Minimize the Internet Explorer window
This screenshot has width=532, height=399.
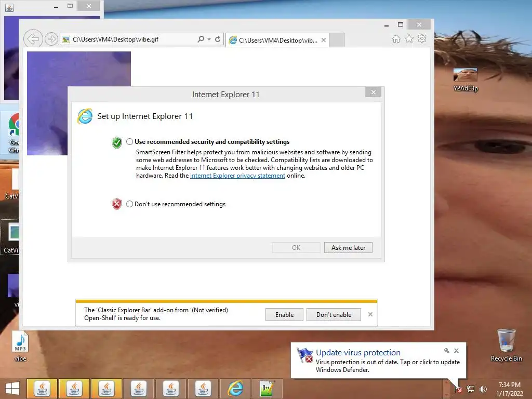(x=386, y=25)
